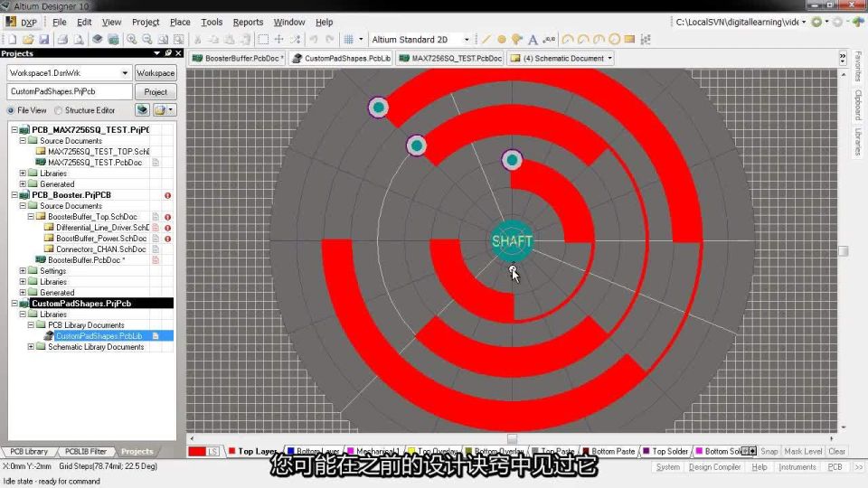Select the Place Pad tool

(502, 40)
